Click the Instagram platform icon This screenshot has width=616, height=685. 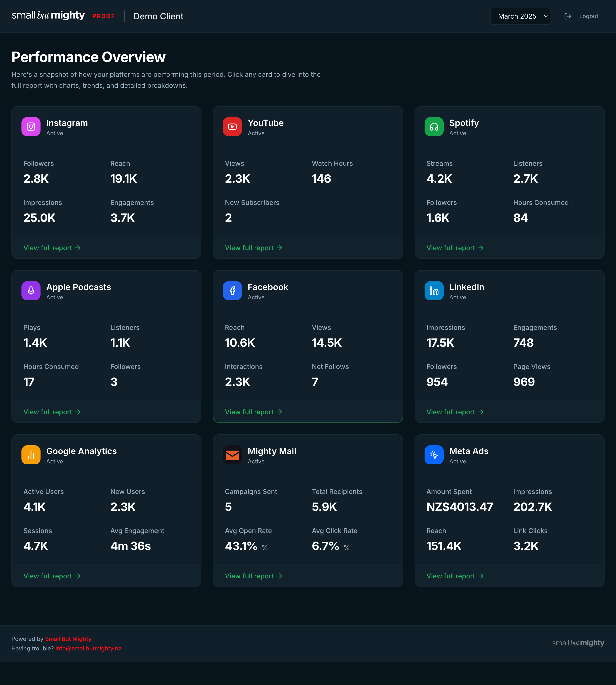point(31,127)
